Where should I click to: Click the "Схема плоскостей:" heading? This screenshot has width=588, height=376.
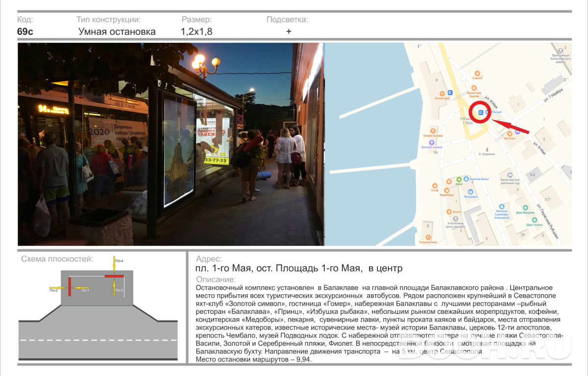(x=57, y=259)
